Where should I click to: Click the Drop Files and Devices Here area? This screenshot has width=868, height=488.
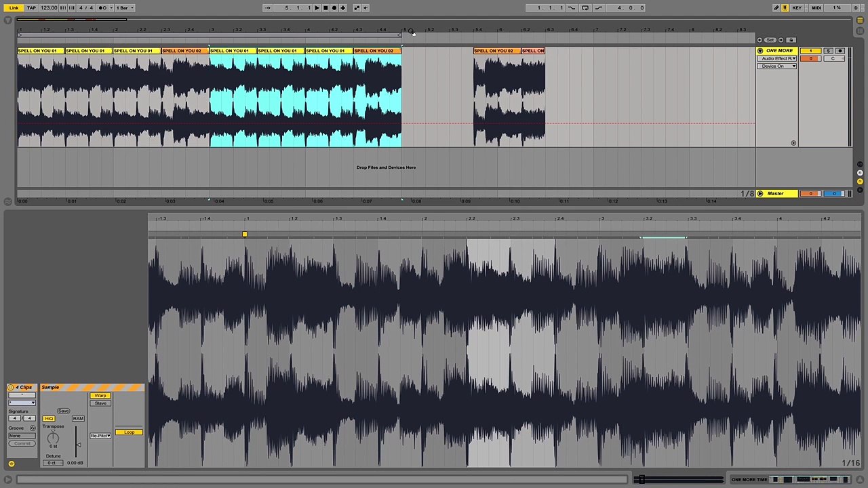click(x=386, y=167)
